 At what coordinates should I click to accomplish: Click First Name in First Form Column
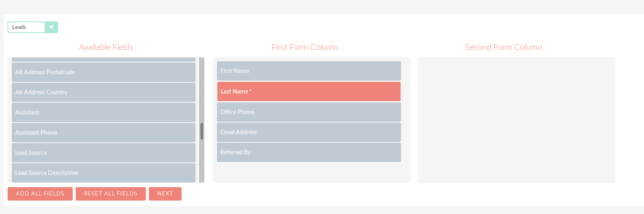tap(309, 71)
